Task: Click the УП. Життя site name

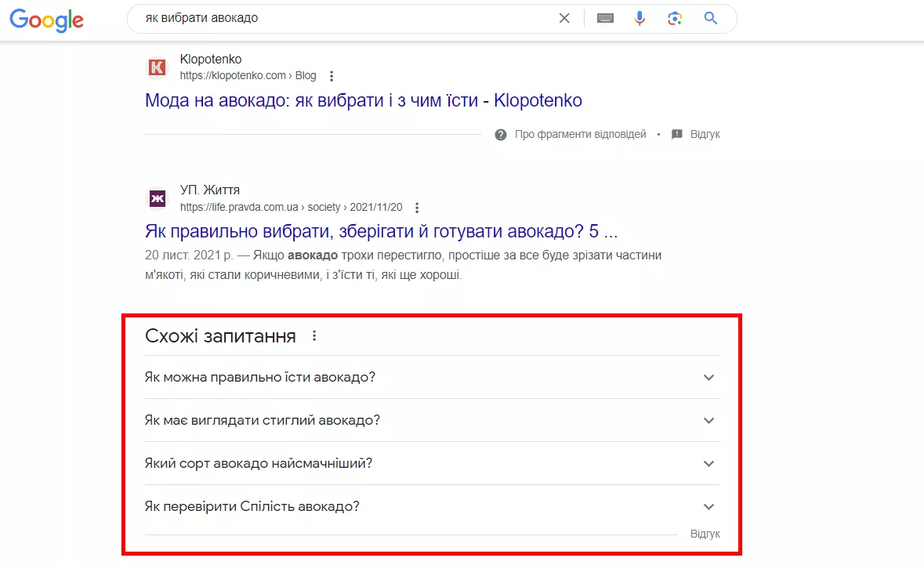Action: pyautogui.click(x=210, y=190)
